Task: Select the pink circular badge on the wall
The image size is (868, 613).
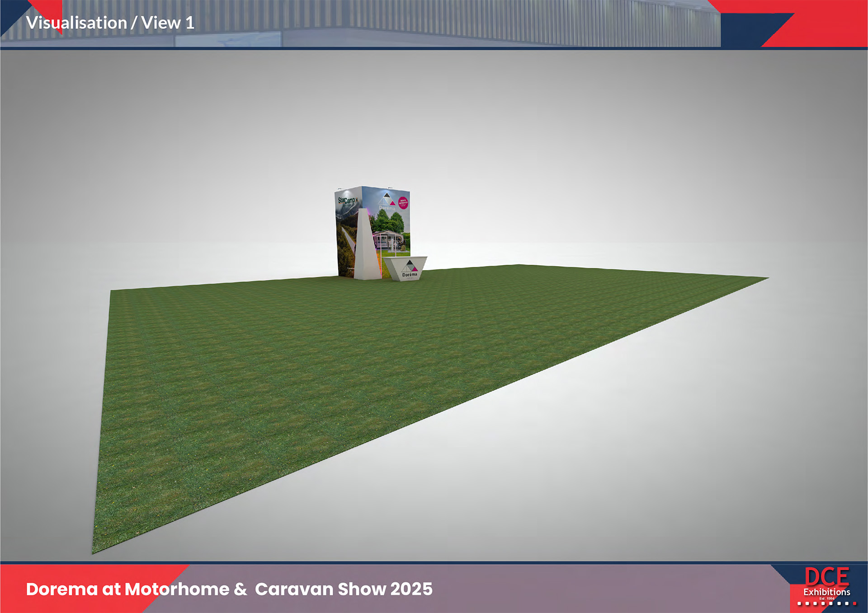Action: [403, 203]
